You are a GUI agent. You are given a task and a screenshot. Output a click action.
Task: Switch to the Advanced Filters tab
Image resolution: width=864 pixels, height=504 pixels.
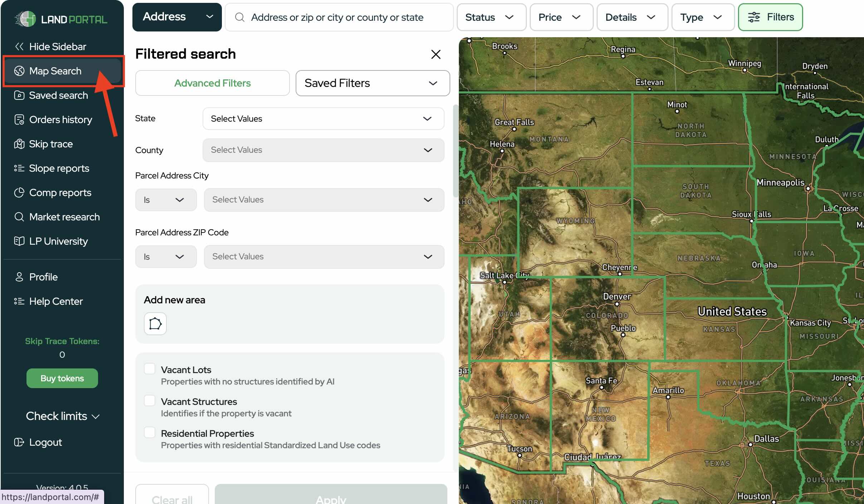coord(212,83)
